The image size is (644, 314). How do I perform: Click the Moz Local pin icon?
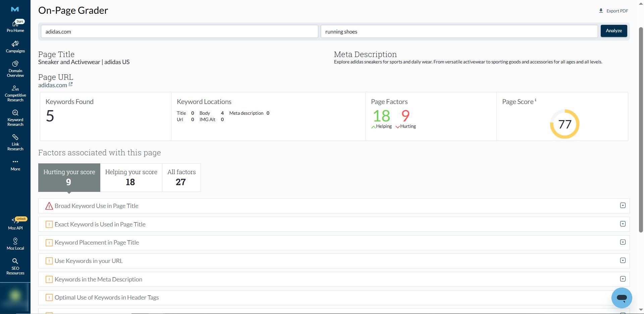pos(15,241)
